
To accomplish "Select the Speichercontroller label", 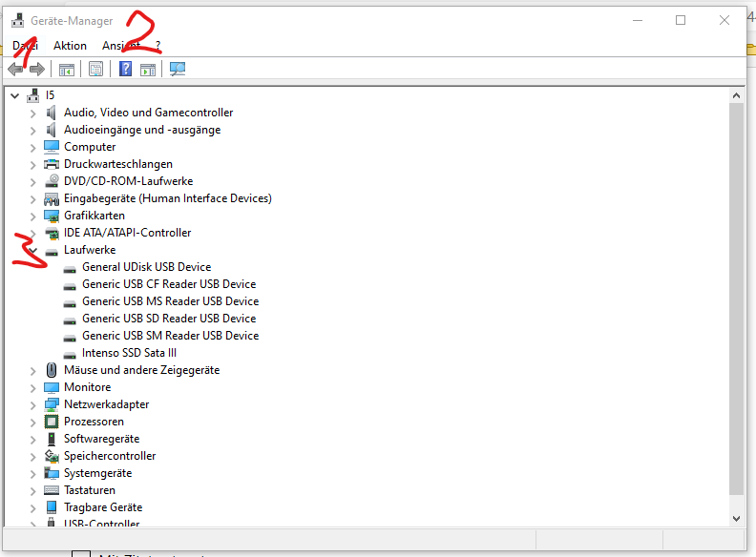I will point(110,456).
